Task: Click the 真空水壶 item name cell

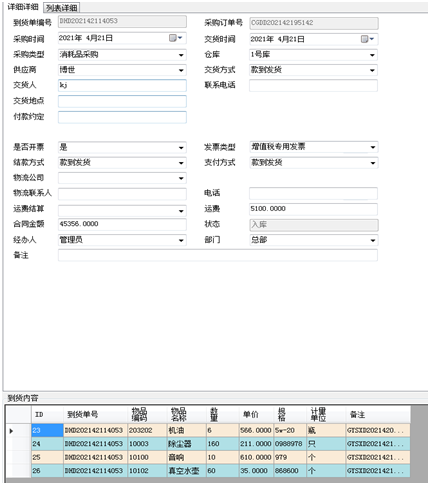Action: [x=186, y=471]
